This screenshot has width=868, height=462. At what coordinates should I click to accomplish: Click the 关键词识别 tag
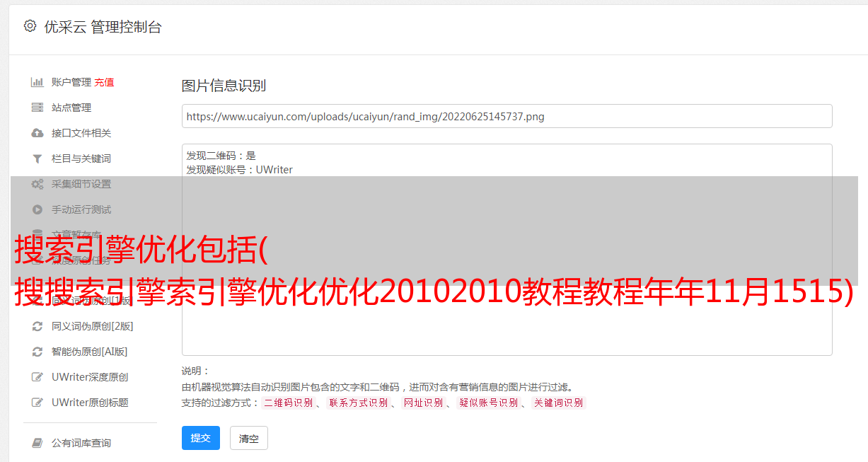[558, 403]
